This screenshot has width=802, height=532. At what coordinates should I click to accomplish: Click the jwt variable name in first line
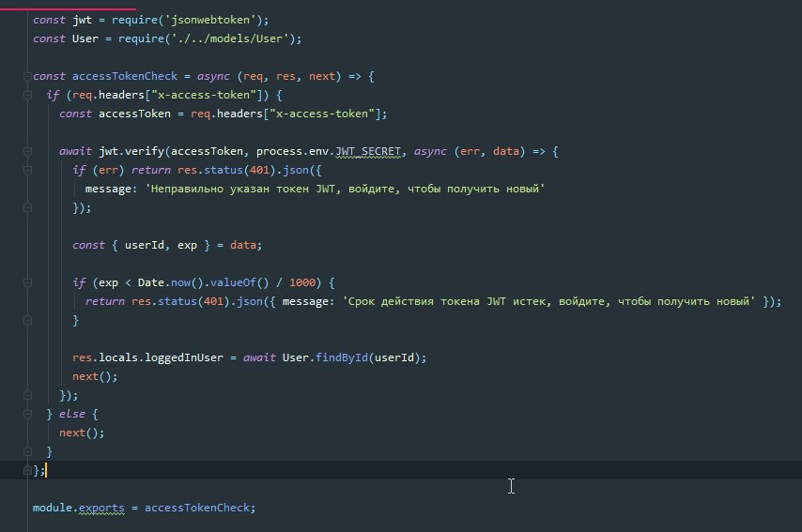(82, 20)
